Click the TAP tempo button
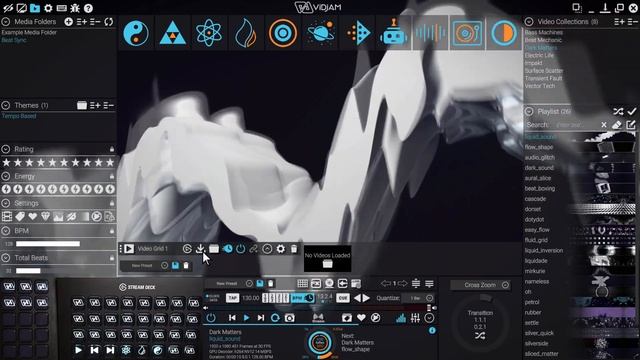This screenshot has width=640, height=360. [232, 298]
